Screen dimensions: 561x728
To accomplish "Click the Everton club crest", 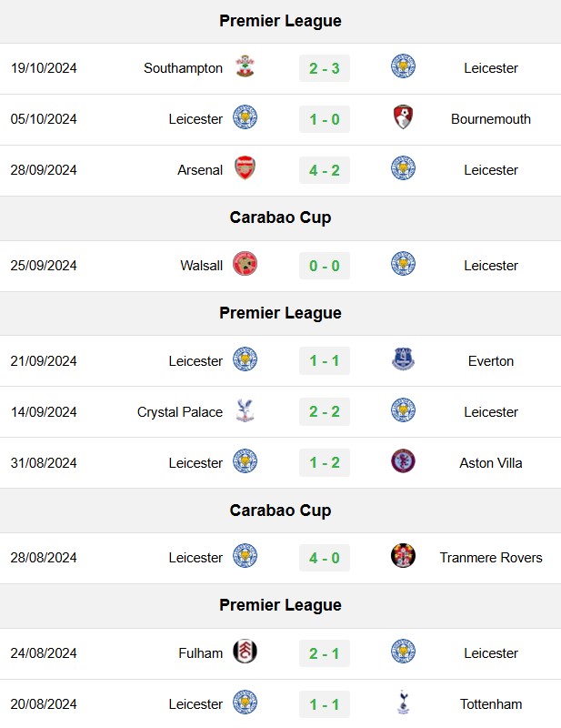I will tap(403, 359).
